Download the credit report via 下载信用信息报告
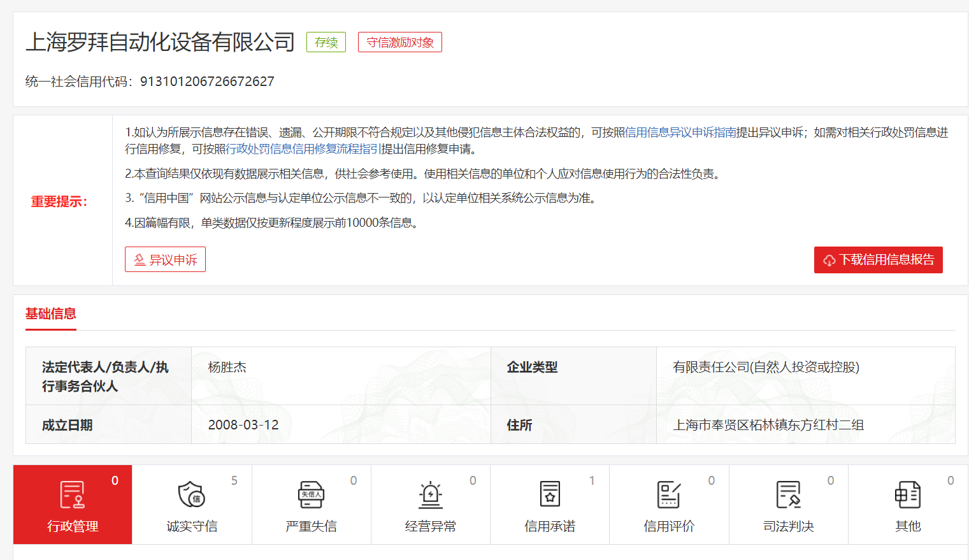Image resolution: width=969 pixels, height=560 pixels. 878,260
